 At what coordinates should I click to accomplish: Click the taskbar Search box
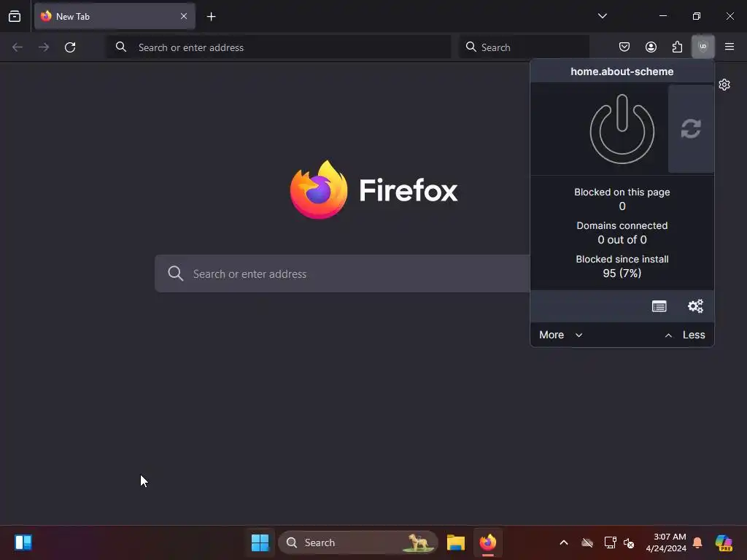(x=357, y=542)
